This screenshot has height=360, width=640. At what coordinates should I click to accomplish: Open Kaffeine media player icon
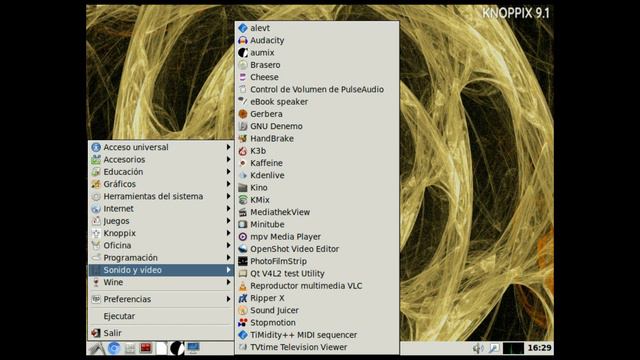point(243,163)
